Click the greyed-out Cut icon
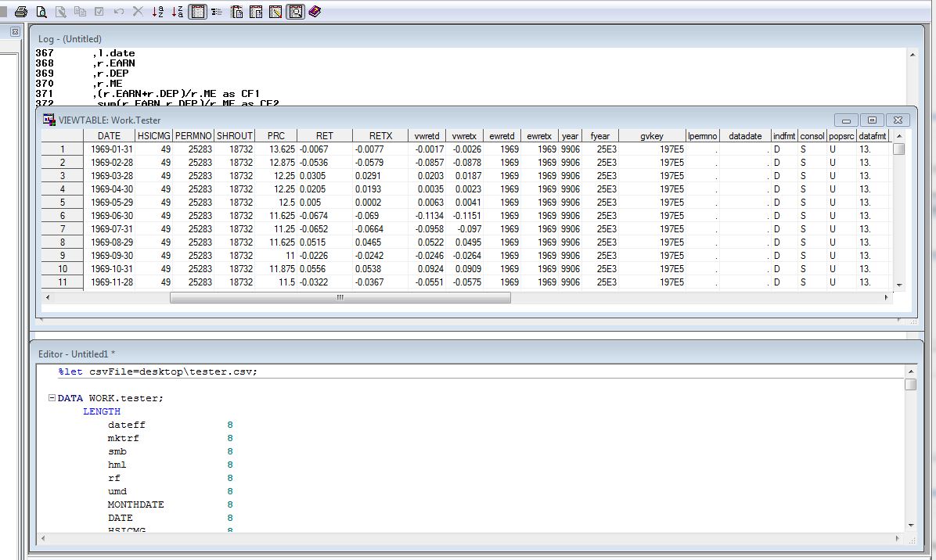The height and width of the screenshot is (560, 936). click(60, 11)
